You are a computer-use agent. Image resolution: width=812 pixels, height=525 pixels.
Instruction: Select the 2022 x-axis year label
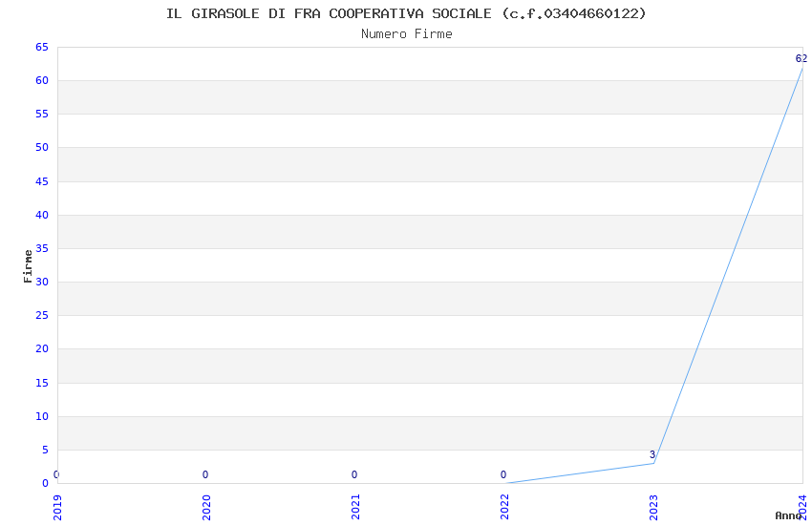505,508
